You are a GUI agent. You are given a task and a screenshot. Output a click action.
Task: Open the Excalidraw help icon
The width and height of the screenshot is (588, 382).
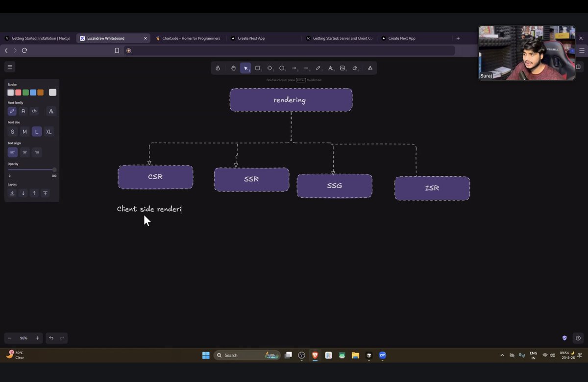(578, 338)
